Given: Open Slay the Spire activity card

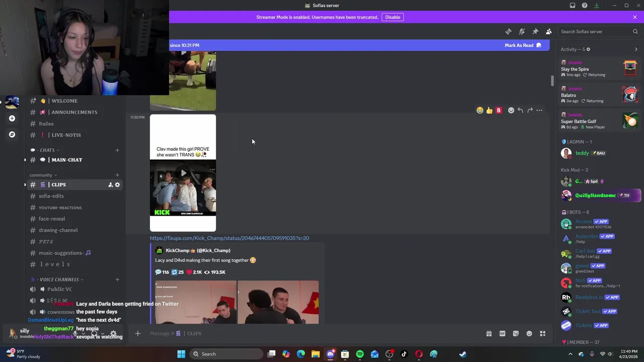Looking at the screenshot, I should pos(600,69).
